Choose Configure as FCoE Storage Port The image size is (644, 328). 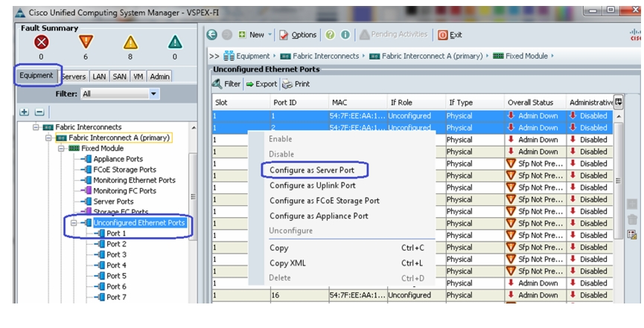(325, 201)
